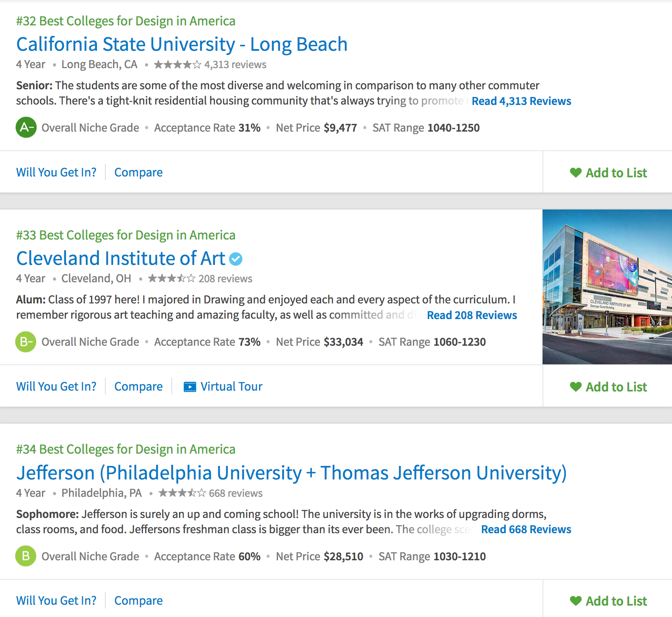Screen dimensions: 672x617
Task: Read 4,313 Reviews for Long Beach
Action: tap(521, 101)
